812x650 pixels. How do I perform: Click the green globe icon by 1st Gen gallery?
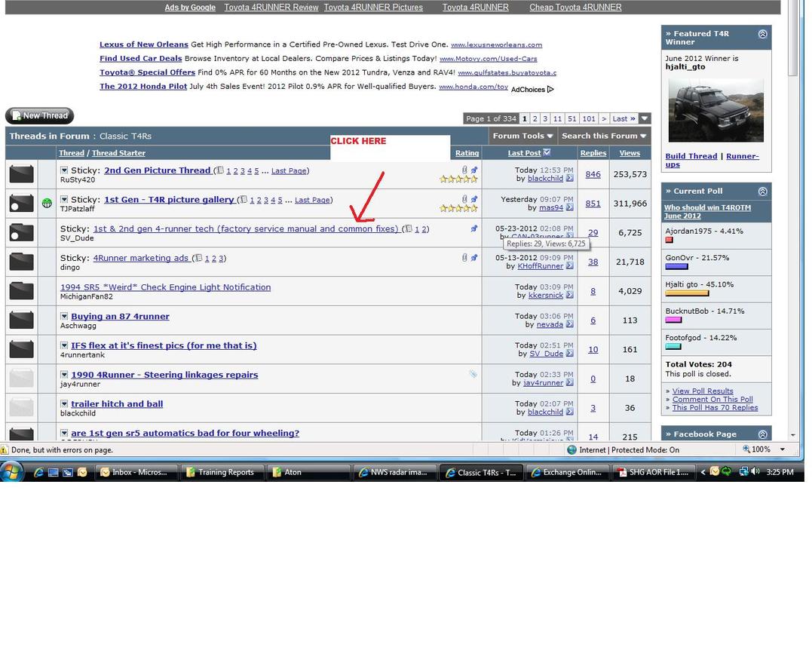(47, 203)
